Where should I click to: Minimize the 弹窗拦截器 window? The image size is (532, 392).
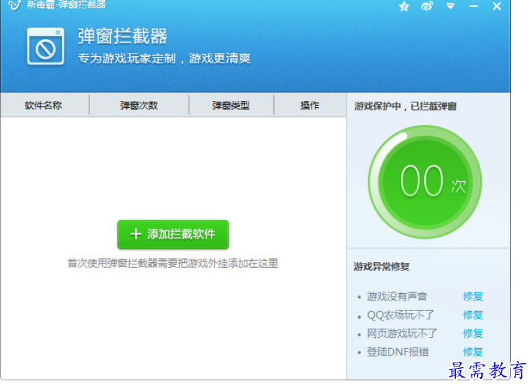tap(474, 6)
